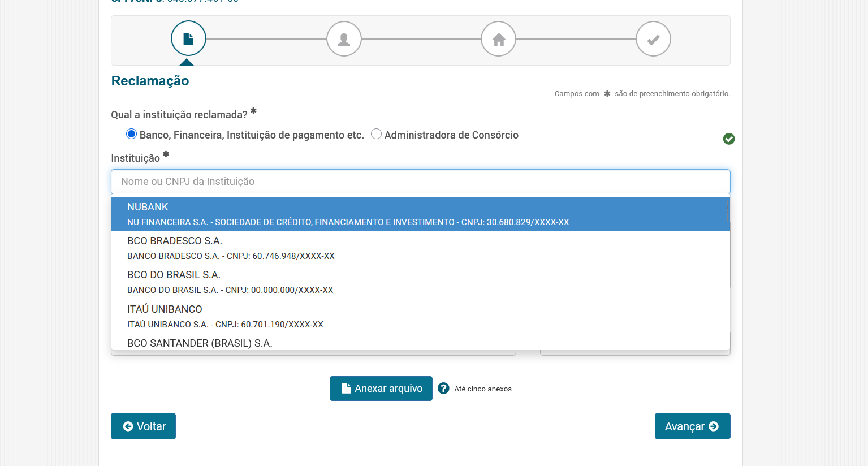This screenshot has width=868, height=466.
Task: Click the question mark help icon
Action: coord(443,389)
